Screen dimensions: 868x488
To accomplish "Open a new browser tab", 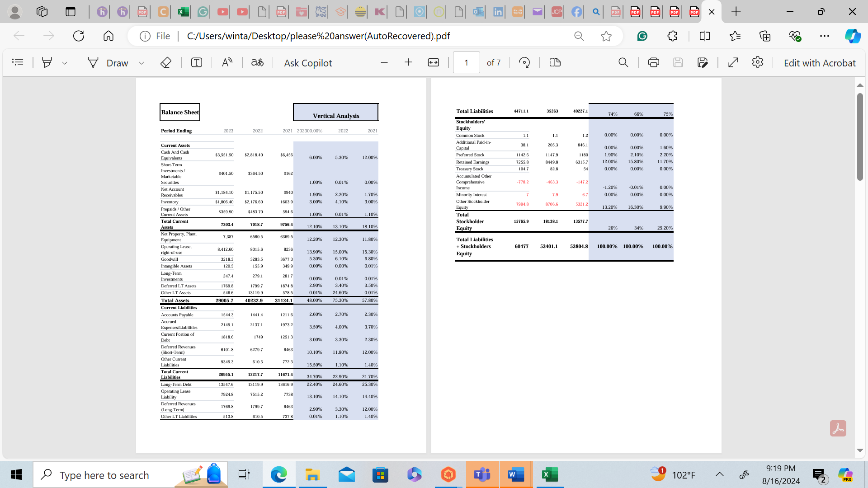I will tap(736, 12).
